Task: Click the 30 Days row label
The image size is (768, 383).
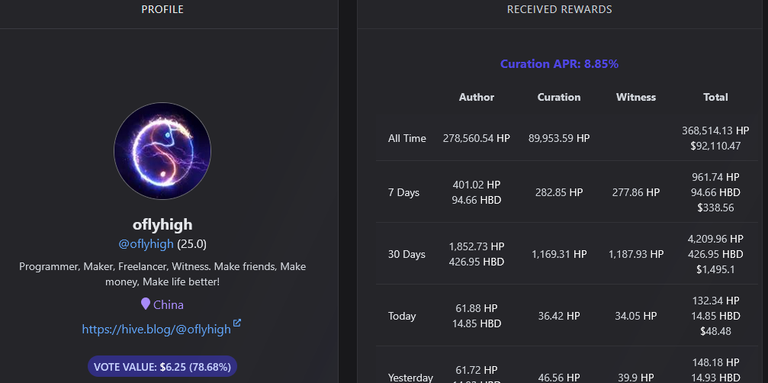Action: 407,254
